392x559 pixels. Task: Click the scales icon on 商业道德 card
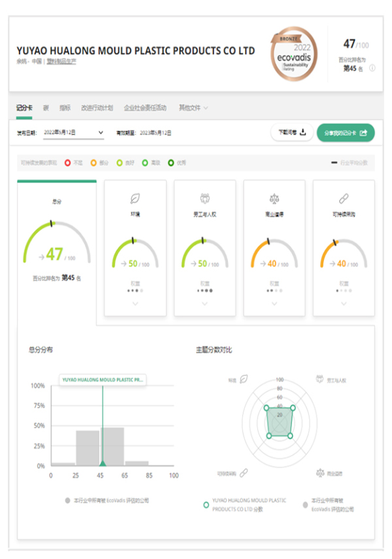point(274,199)
